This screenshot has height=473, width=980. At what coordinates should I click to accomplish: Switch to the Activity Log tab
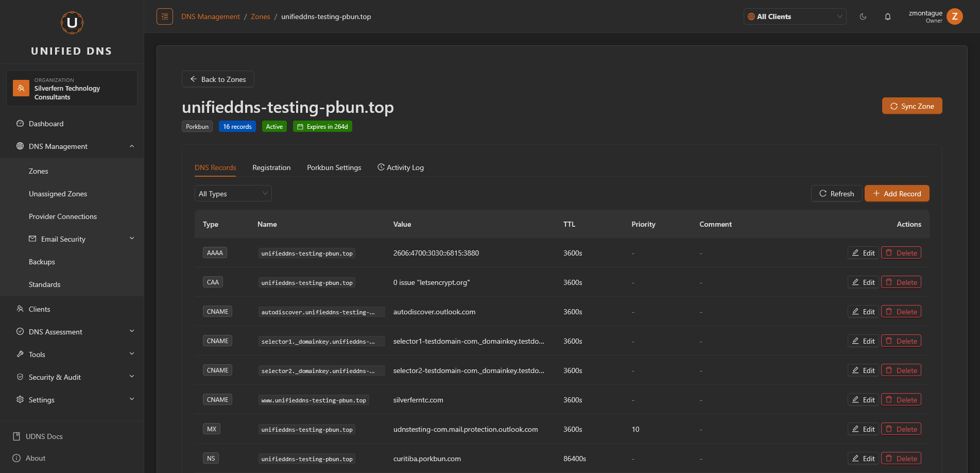point(401,167)
